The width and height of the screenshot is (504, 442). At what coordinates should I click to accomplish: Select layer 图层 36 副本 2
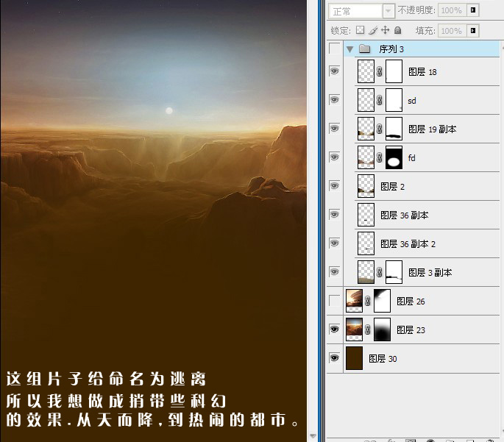427,243
